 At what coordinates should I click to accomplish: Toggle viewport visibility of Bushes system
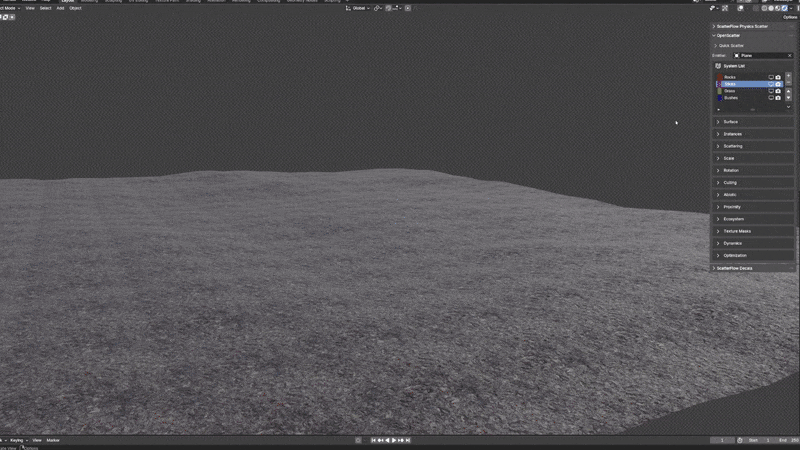[x=771, y=97]
